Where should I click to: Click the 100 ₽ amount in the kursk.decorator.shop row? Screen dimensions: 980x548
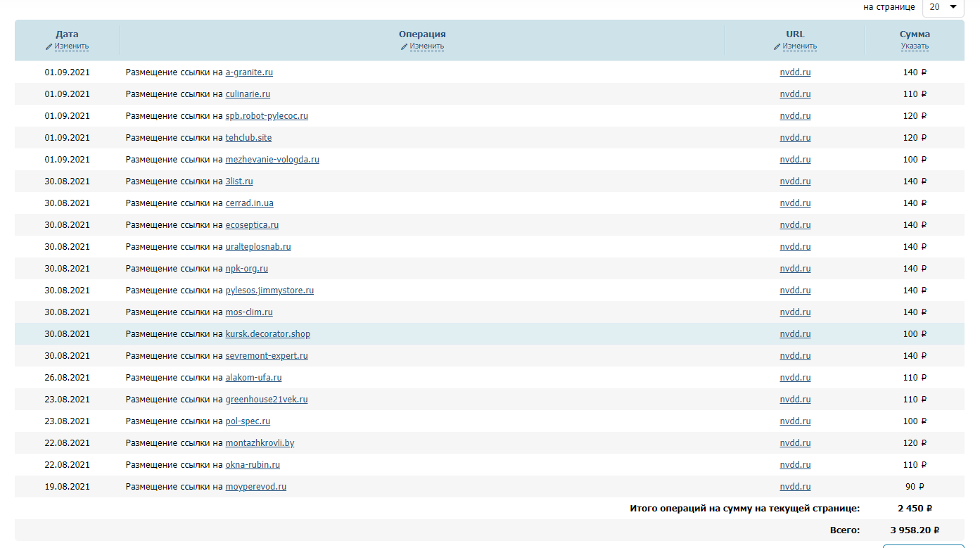pos(915,334)
